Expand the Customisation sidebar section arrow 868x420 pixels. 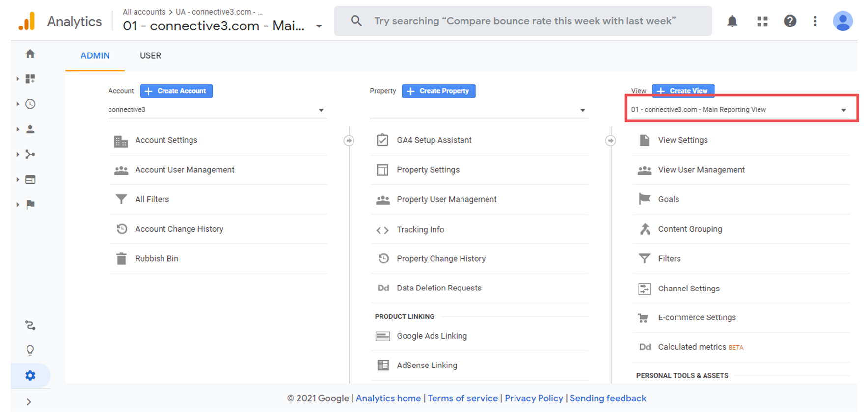18,79
